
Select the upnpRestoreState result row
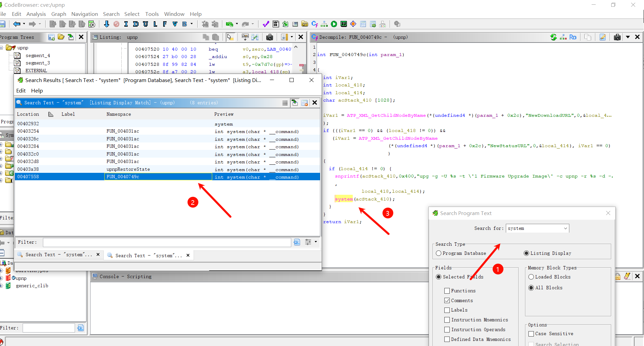(168, 169)
